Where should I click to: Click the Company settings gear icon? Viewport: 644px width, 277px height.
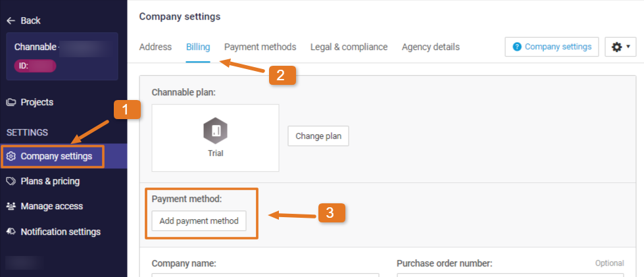coord(11,157)
